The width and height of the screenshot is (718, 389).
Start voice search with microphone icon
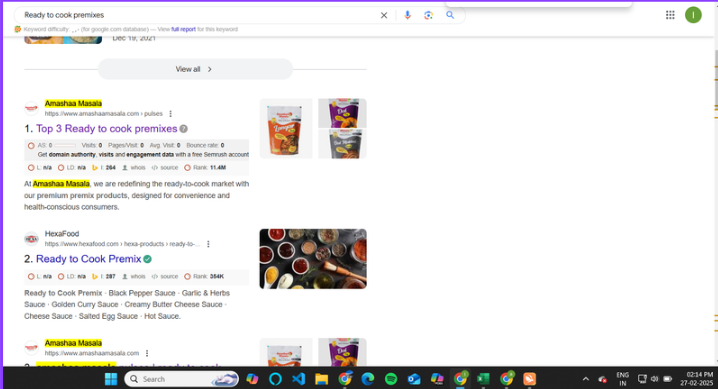tap(407, 15)
